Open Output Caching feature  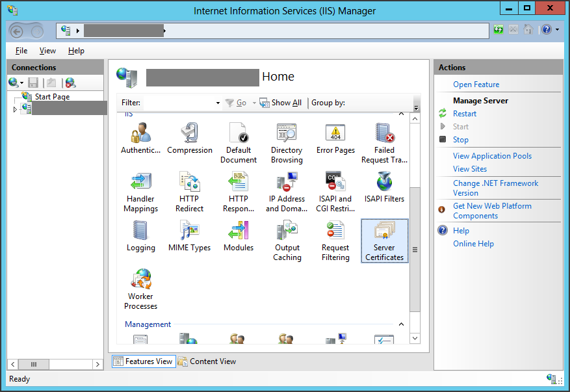(287, 241)
